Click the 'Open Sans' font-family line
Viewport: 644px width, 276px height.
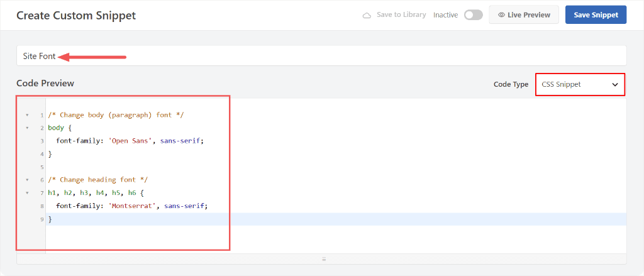(x=130, y=141)
